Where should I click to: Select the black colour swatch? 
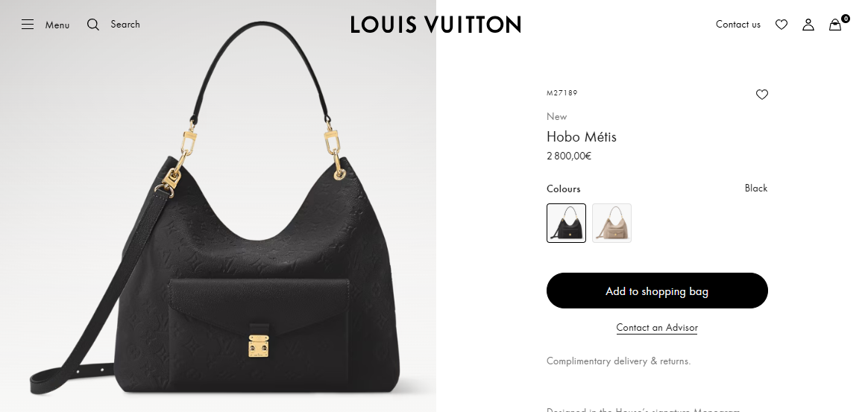[x=566, y=223]
